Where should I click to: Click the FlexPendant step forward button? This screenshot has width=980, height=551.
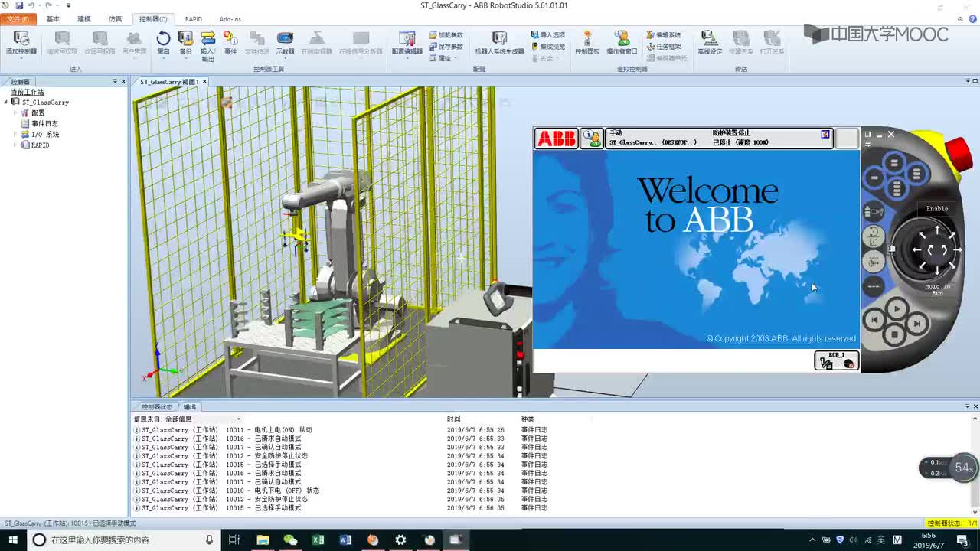[x=917, y=324]
